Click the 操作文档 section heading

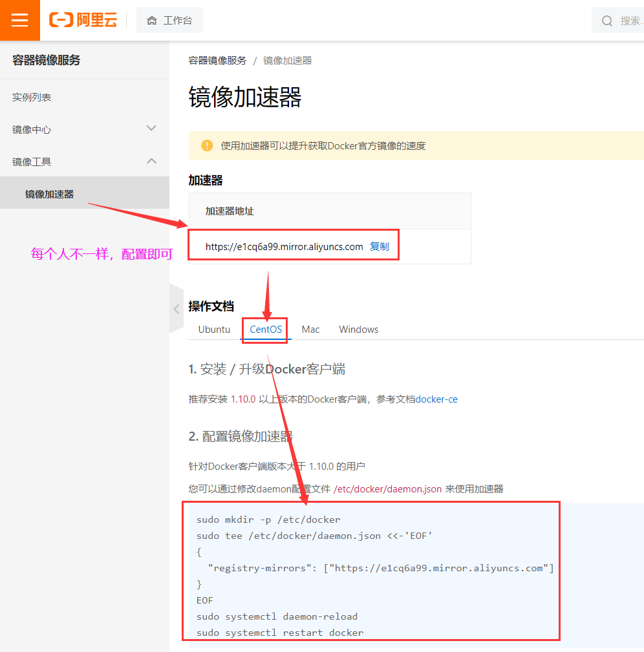(x=211, y=306)
